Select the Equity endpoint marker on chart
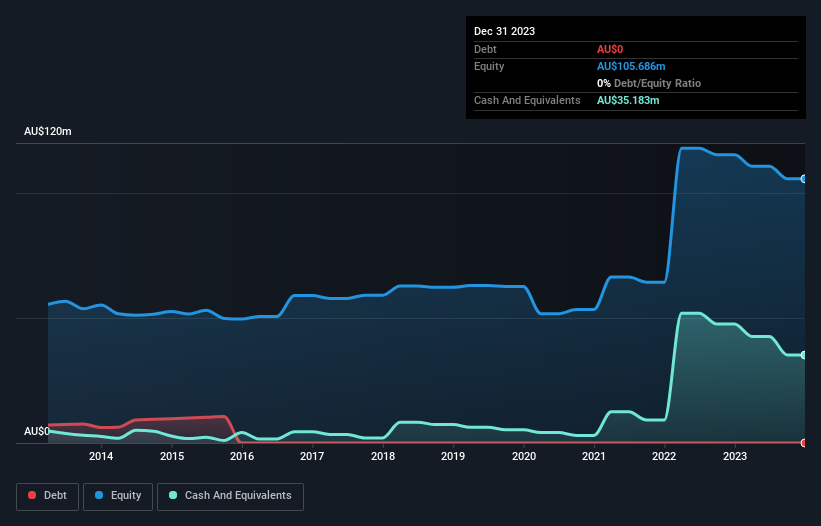821x526 pixels. pos(804,179)
